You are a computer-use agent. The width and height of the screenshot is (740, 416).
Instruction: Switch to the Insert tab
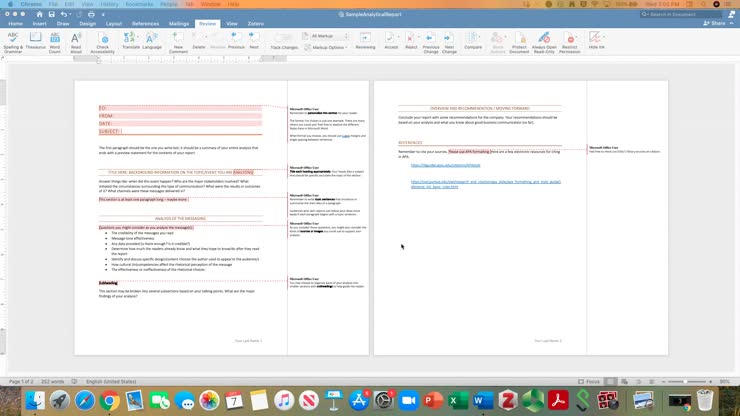(40, 24)
